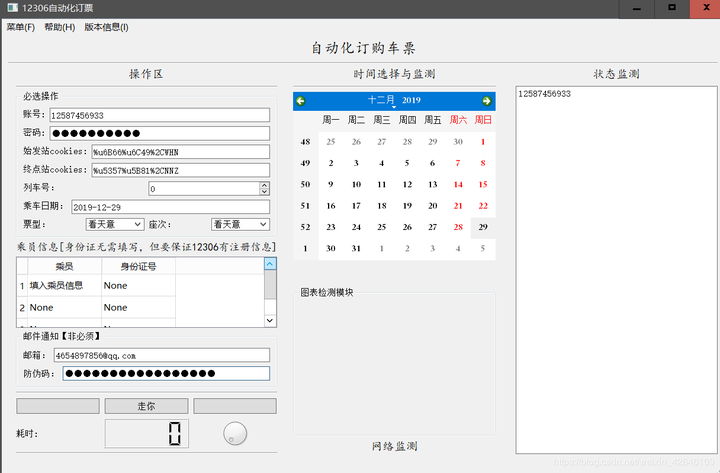Decrease the 列车号 value with down arrow
This screenshot has height=473, width=720.
click(264, 191)
